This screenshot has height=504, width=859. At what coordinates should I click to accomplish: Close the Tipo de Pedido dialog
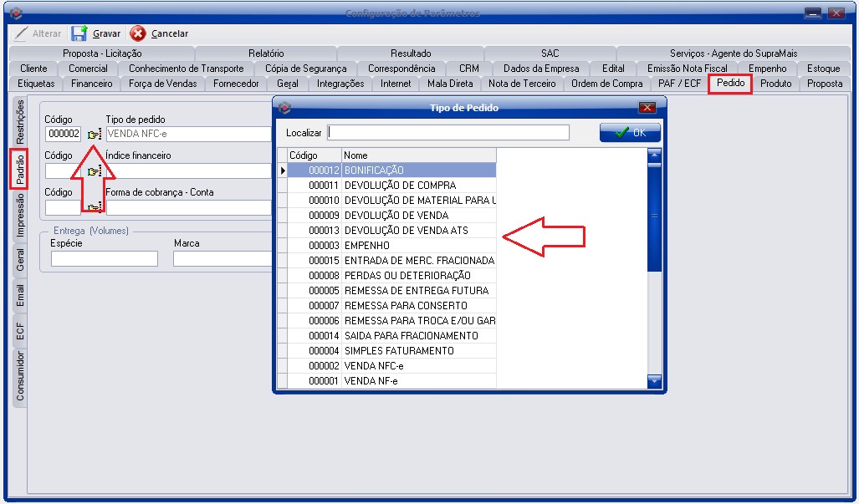point(647,108)
